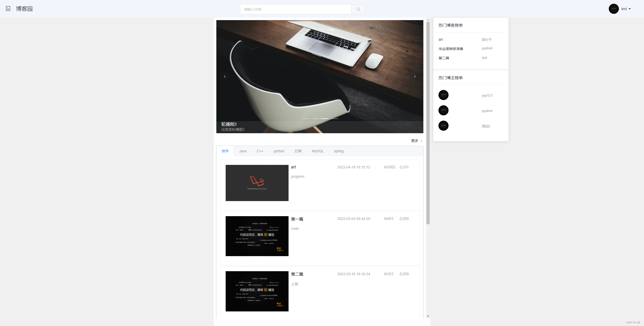644x326 pixels.
Task: Go to previous carousel slide arrow
Action: (225, 77)
